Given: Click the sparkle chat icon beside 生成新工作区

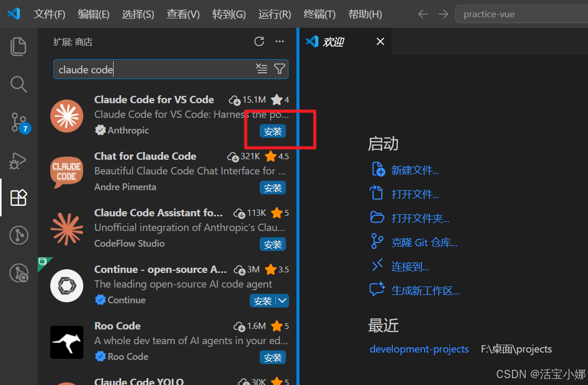Looking at the screenshot, I should pyautogui.click(x=377, y=289).
